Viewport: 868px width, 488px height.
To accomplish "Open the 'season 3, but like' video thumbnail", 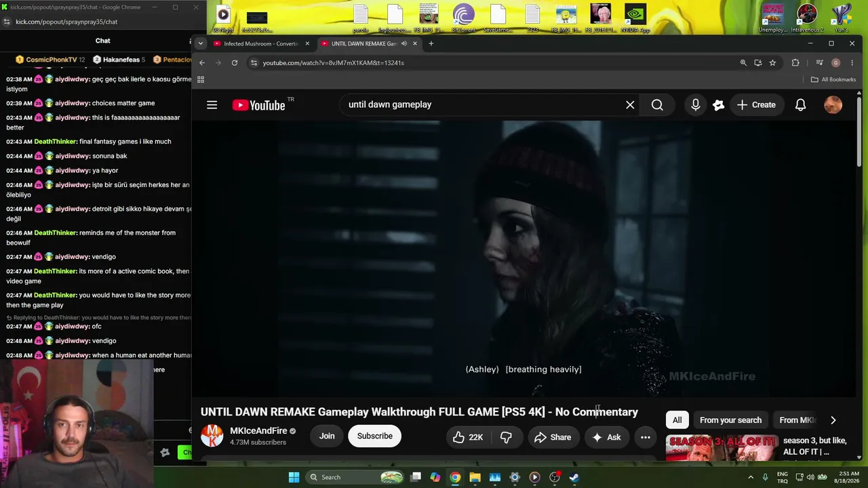I will tap(720, 449).
